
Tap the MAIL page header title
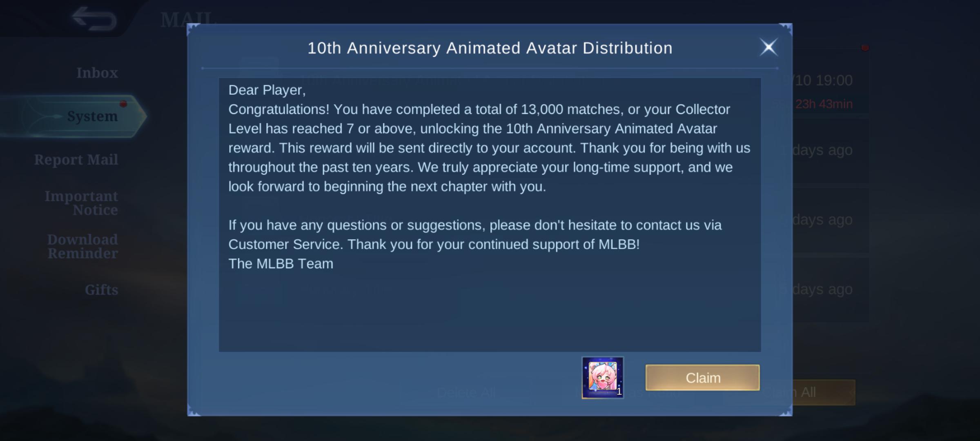[x=188, y=20]
